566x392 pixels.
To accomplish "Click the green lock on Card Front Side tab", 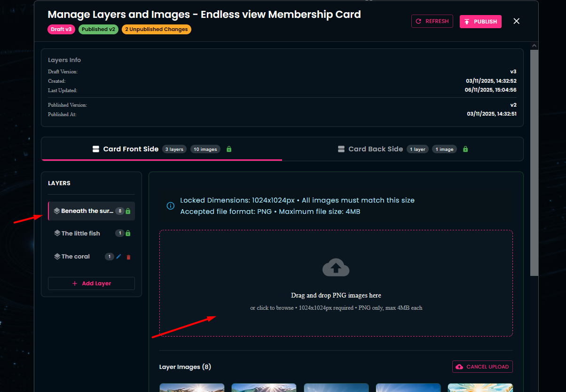I will pos(229,149).
